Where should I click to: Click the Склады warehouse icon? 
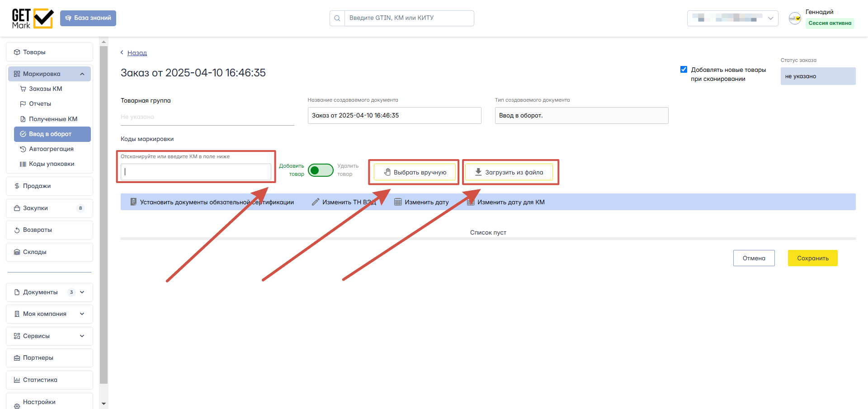tap(17, 252)
